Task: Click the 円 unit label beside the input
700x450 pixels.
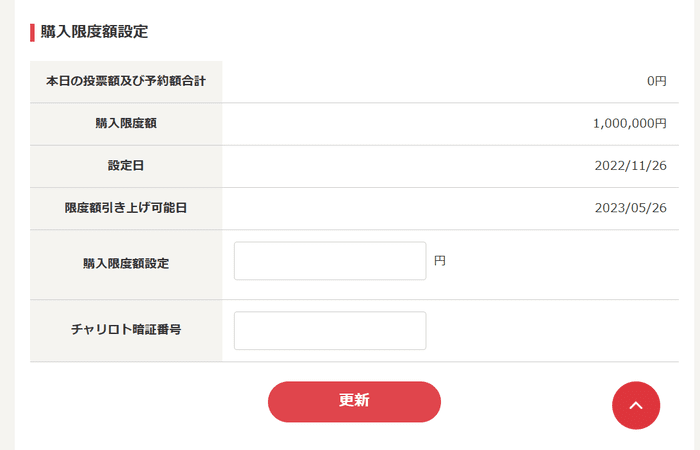Action: pyautogui.click(x=440, y=261)
